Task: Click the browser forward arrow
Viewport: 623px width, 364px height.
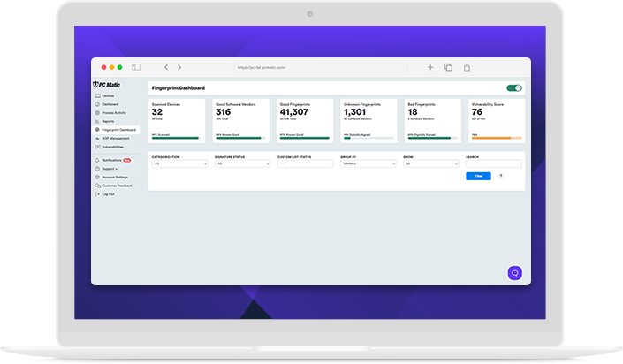Action: (x=179, y=67)
